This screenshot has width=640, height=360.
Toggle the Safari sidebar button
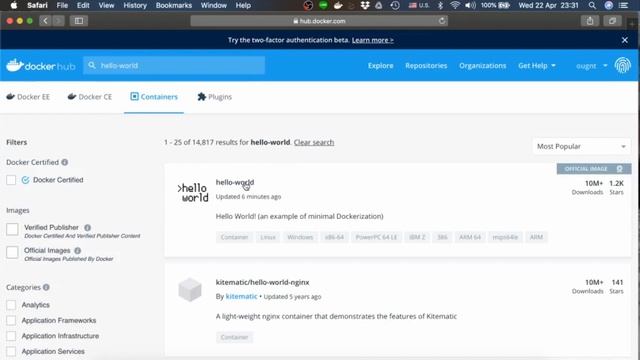click(79, 21)
